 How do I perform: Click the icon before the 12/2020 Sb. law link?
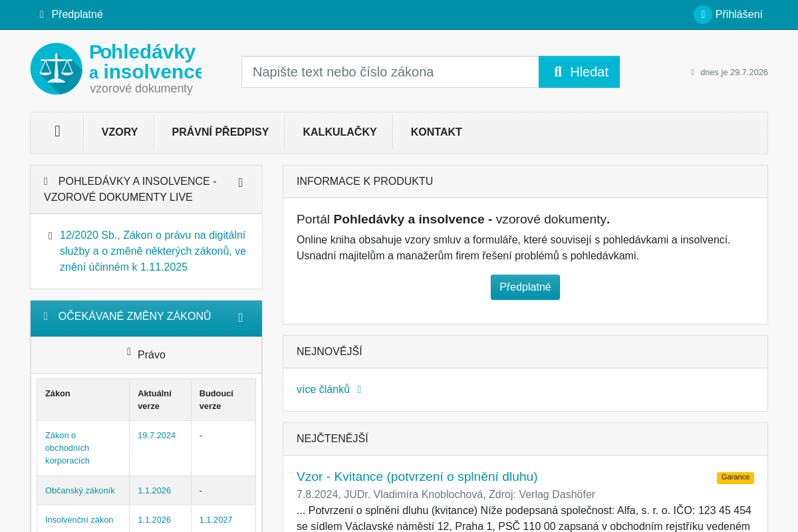(51, 236)
